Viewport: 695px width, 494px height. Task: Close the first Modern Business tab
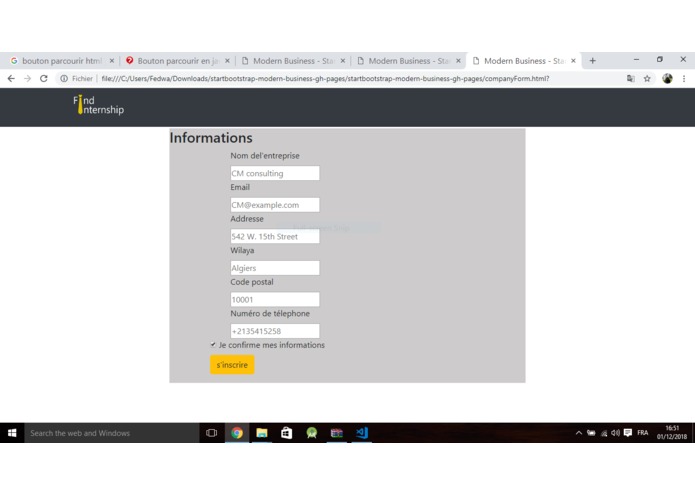343,61
